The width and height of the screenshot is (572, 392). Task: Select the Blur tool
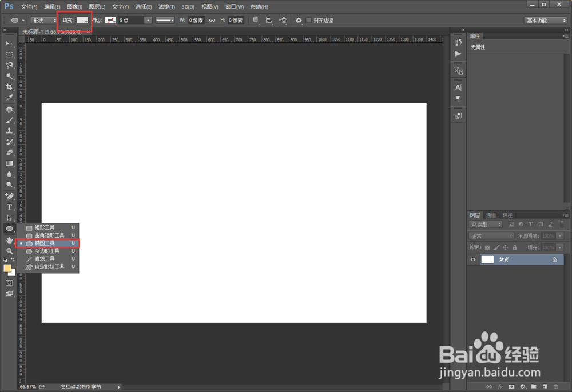click(x=9, y=174)
